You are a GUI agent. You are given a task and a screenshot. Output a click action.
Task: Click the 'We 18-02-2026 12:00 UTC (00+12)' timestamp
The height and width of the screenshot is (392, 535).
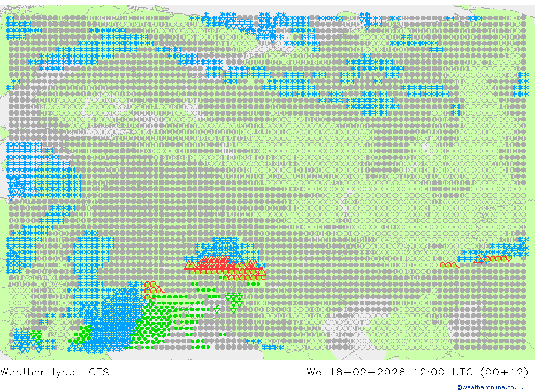click(x=417, y=372)
